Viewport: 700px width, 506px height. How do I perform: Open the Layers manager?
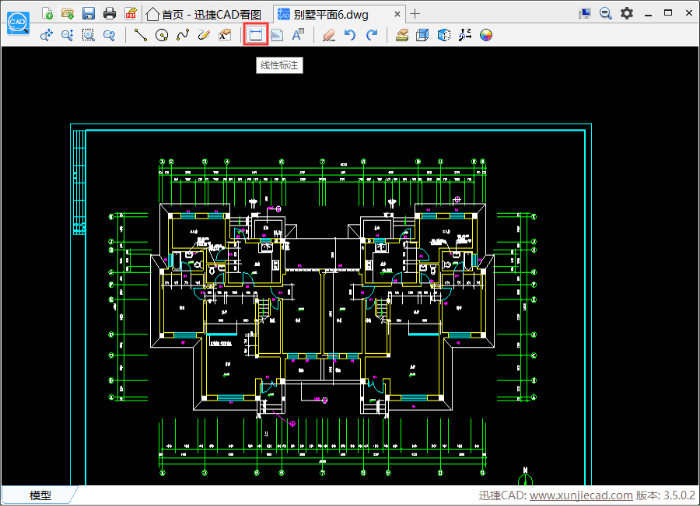(x=402, y=35)
